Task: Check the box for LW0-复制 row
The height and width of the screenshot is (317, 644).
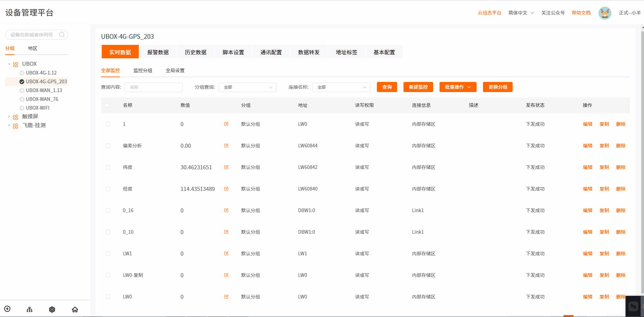Action: [x=108, y=275]
